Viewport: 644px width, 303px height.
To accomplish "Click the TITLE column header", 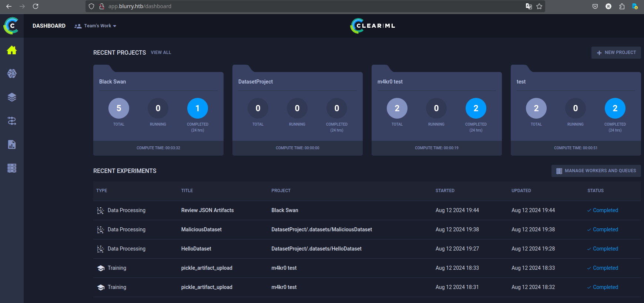I will click(187, 191).
